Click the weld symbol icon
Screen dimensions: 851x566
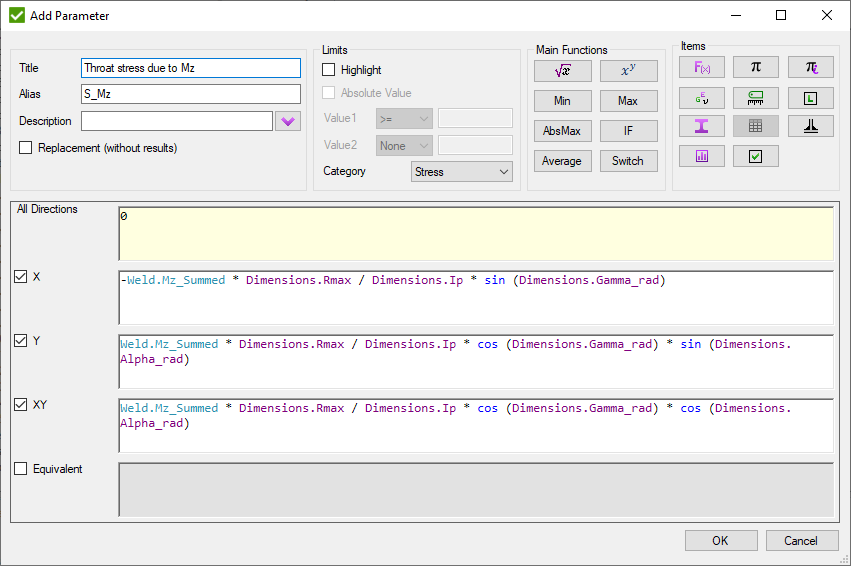click(x=810, y=127)
